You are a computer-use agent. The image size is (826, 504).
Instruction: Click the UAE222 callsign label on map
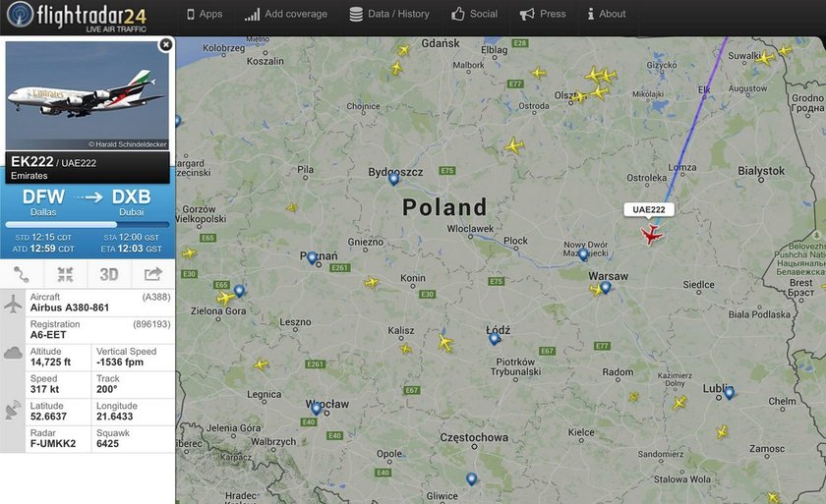point(648,209)
